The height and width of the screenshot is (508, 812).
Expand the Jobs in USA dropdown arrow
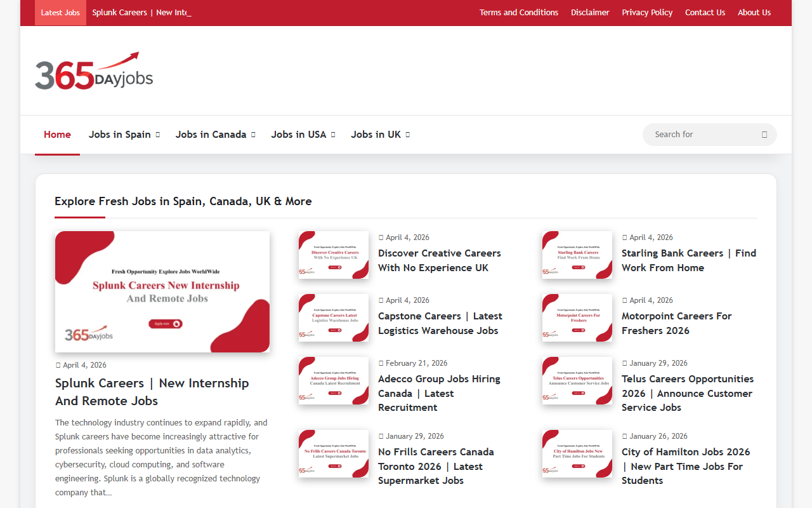click(333, 135)
